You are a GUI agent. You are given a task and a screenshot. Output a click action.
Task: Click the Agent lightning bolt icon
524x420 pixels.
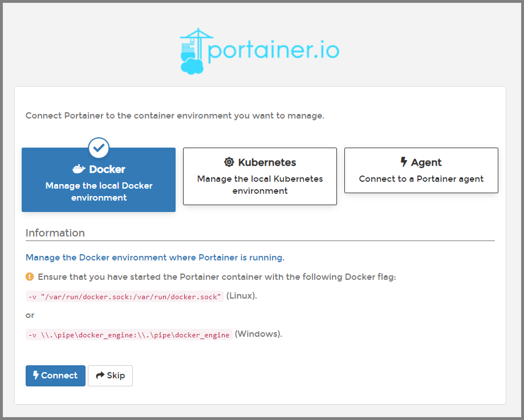click(404, 162)
